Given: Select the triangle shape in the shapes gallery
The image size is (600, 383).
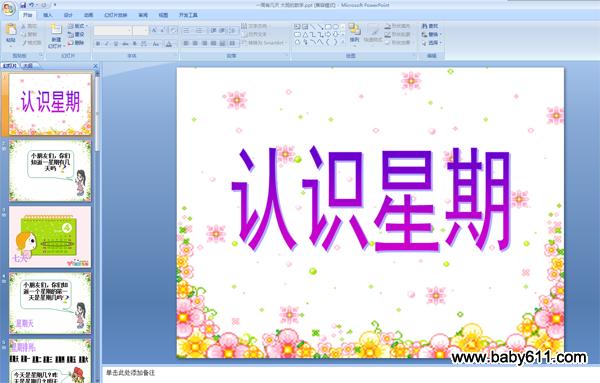Looking at the screenshot, I should 305,34.
